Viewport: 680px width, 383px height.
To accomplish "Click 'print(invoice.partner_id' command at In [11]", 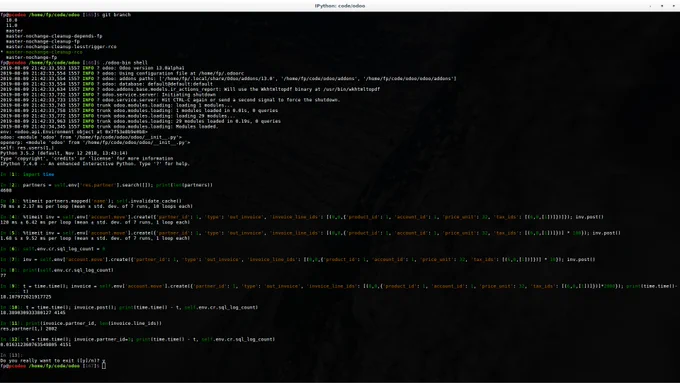I will (x=92, y=323).
